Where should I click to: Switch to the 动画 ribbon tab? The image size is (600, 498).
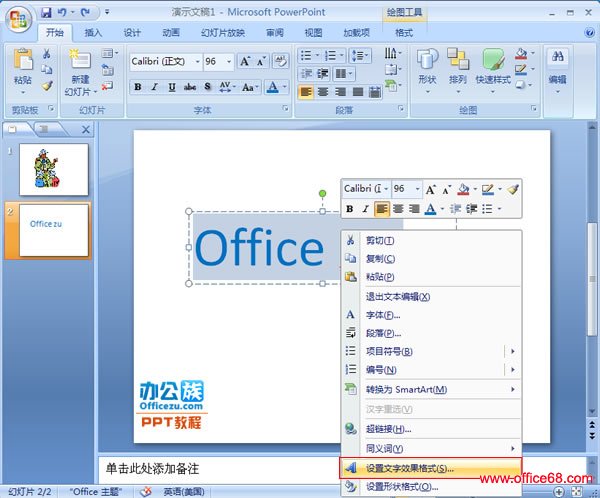pyautogui.click(x=171, y=33)
